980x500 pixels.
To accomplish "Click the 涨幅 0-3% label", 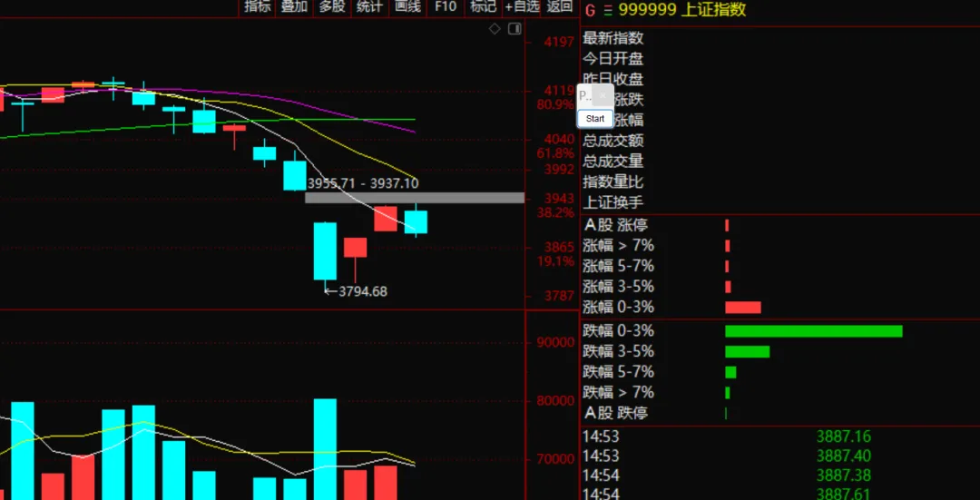I will 618,308.
